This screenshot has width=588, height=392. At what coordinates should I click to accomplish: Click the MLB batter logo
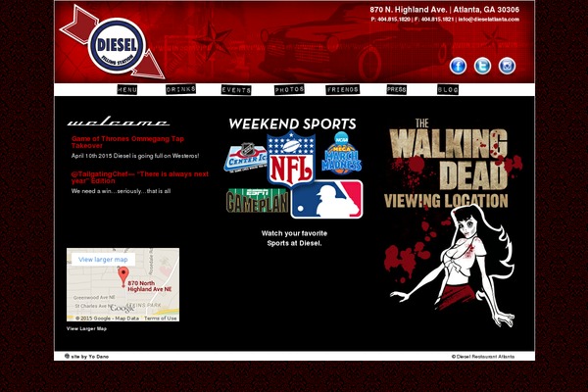326,199
